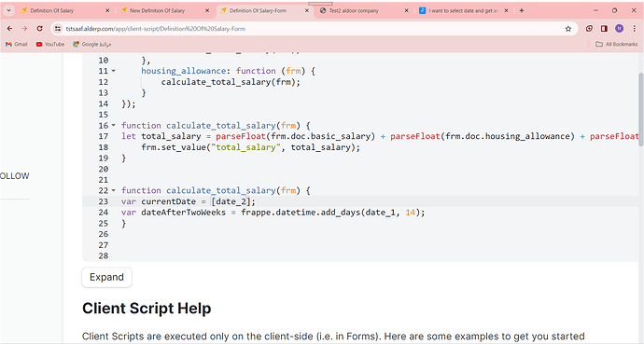Image resolution: width=644 pixels, height=344 pixels.
Task: Open Chrome three-dot menu
Action: [x=635, y=29]
